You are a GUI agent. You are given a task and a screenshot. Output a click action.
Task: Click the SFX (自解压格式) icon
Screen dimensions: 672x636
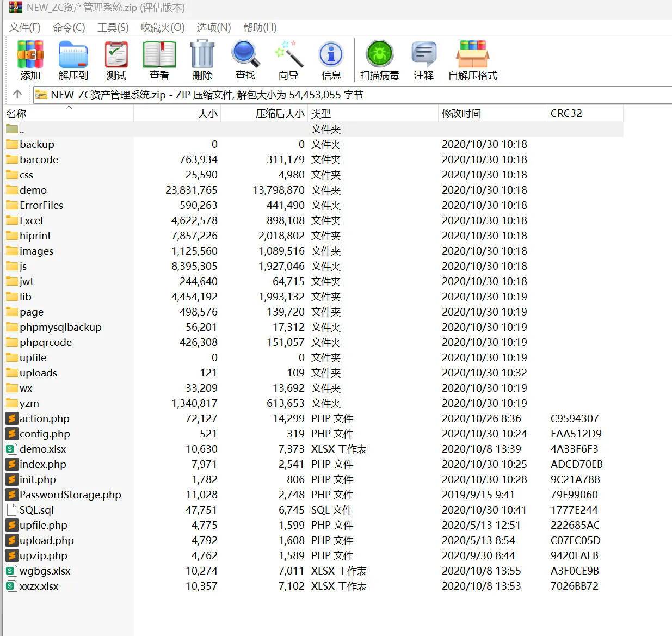tap(473, 54)
